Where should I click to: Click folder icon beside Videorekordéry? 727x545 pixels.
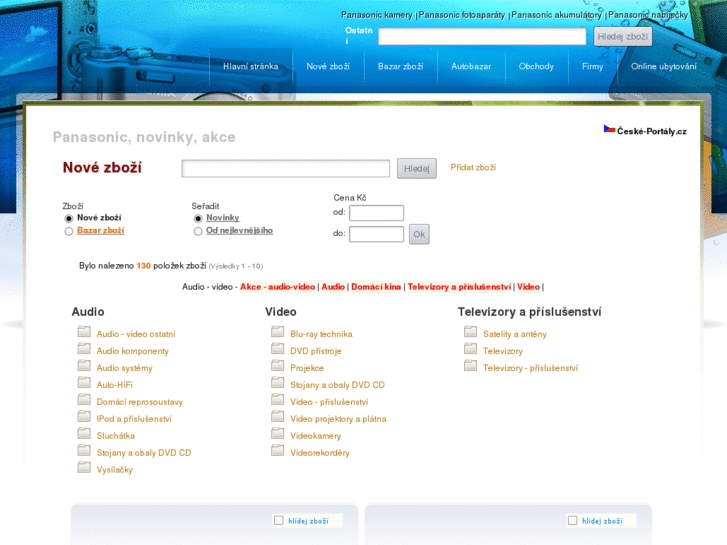(x=277, y=450)
